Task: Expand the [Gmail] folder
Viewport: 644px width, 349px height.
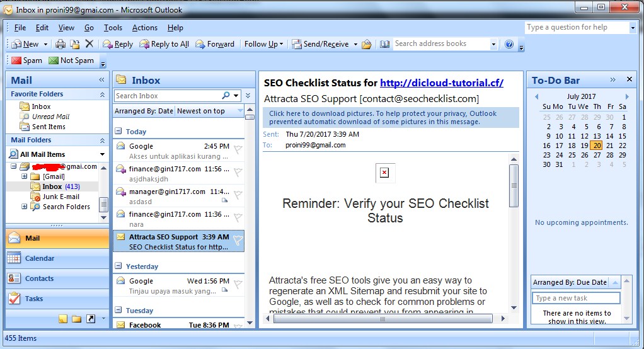Action: [x=24, y=176]
